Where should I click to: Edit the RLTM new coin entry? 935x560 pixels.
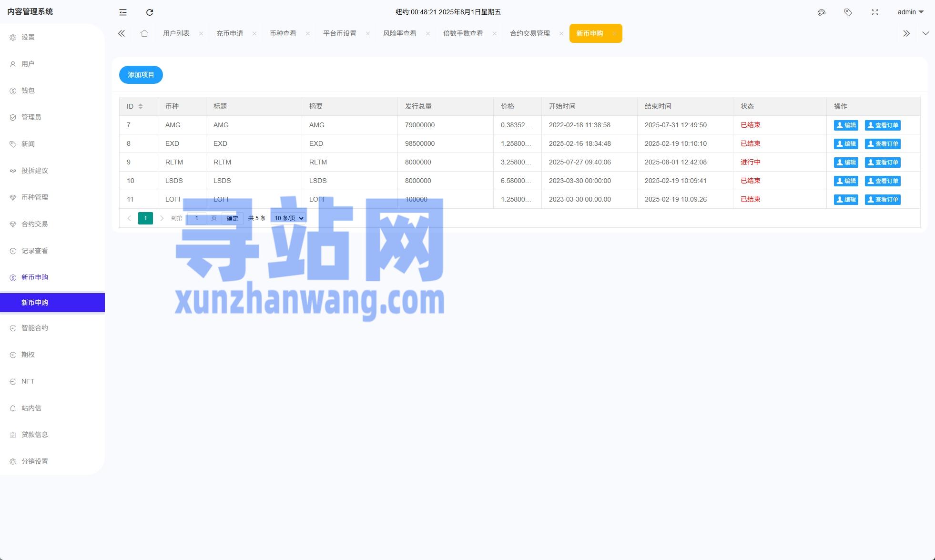845,162
